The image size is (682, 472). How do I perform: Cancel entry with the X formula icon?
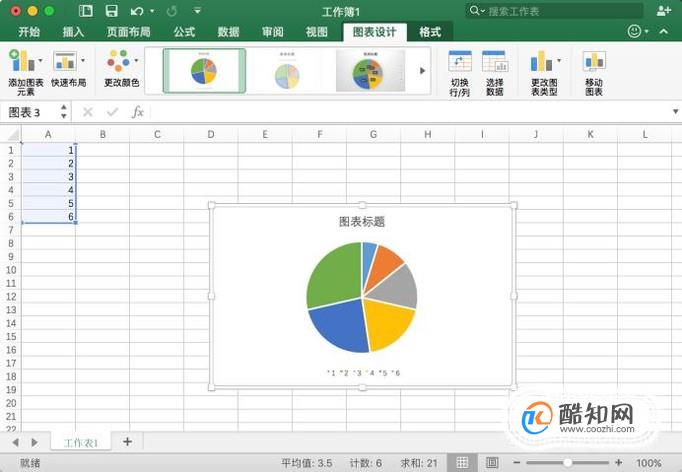87,112
